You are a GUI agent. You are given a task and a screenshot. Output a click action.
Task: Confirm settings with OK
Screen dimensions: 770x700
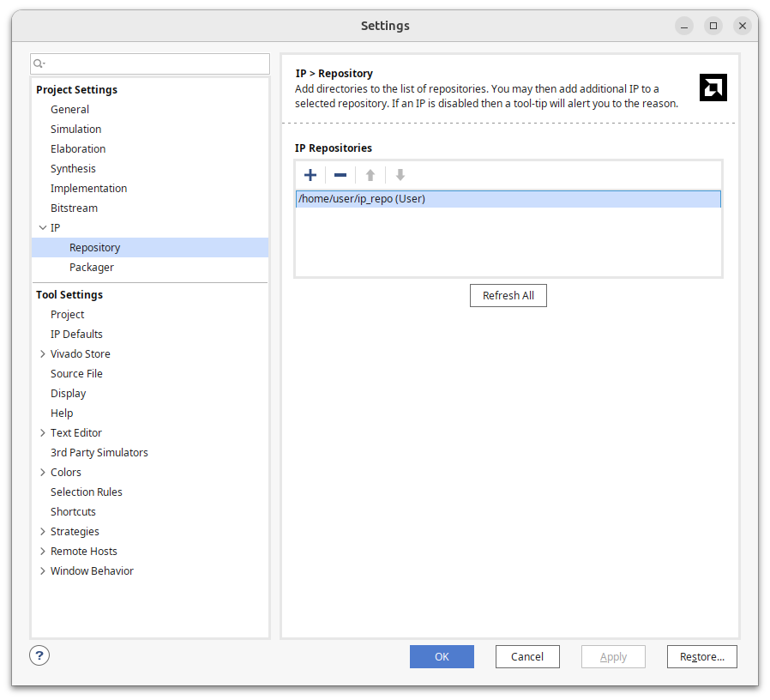click(x=442, y=657)
